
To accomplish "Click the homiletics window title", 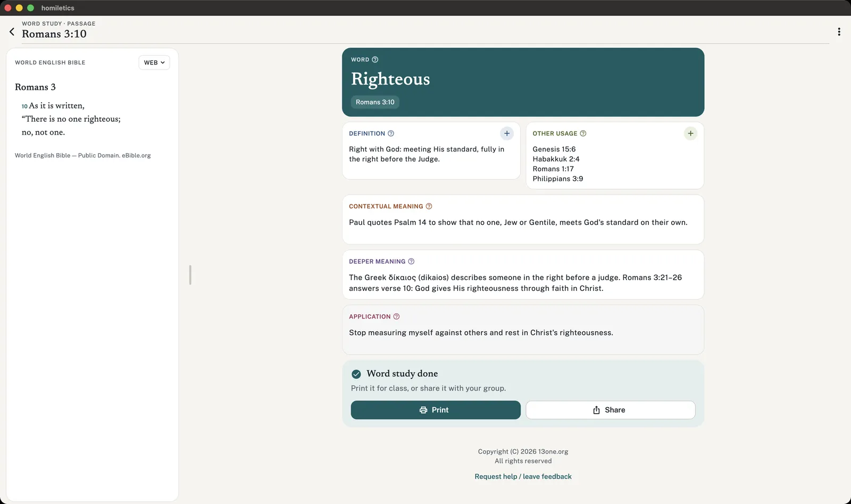I will point(58,8).
